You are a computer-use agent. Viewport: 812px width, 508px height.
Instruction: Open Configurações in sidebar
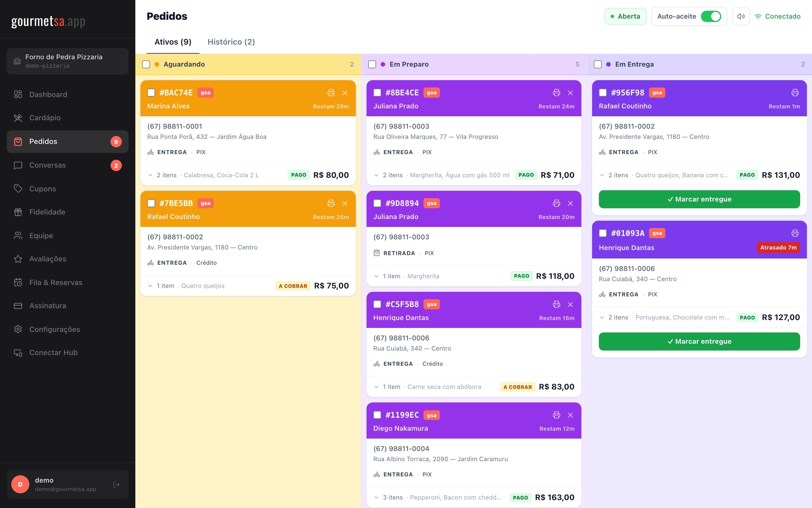point(67,329)
